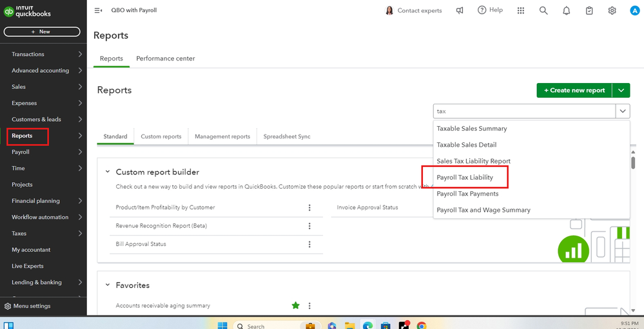Viewport: 644px width, 329px height.
Task: Choose Sales Tax Liability Report from results
Action: tap(474, 161)
